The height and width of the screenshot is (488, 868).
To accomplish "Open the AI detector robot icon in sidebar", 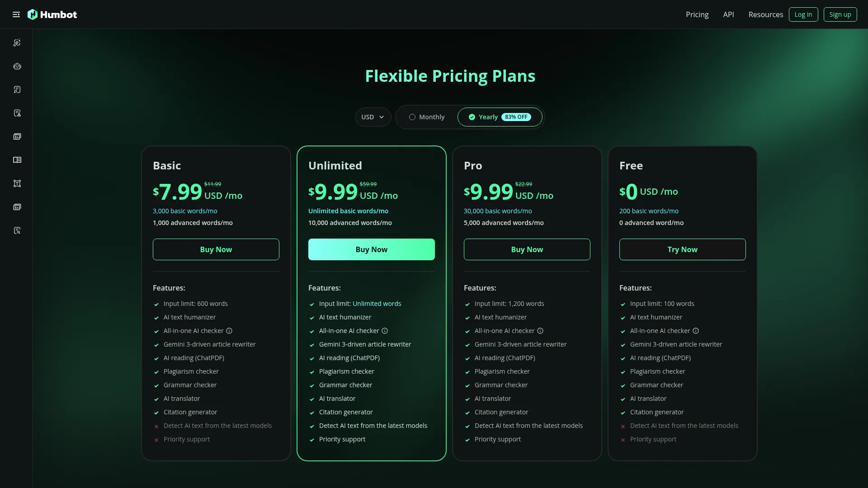I will pos(17,66).
